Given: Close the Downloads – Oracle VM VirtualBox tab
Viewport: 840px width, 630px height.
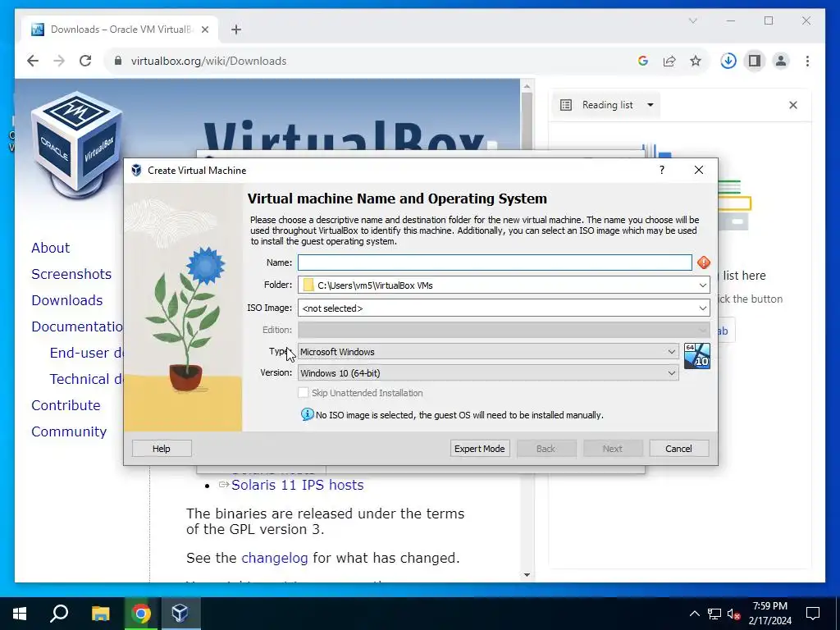Looking at the screenshot, I should pos(204,30).
